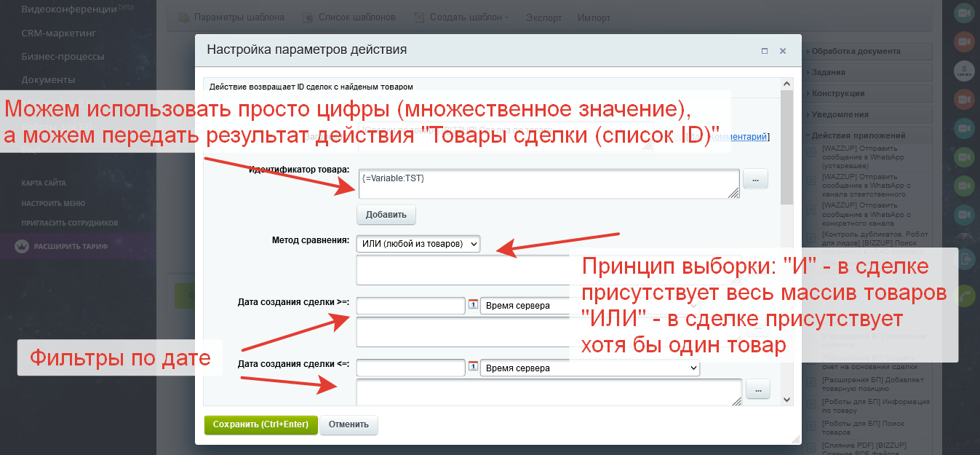Image resolution: width=980 pixels, height=455 pixels.
Task: Open calendar picker for deal date <= field
Action: pyautogui.click(x=472, y=368)
